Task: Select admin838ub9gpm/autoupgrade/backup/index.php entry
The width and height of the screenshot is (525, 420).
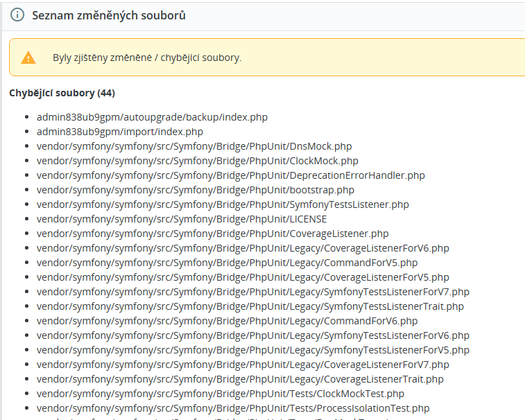Action: (x=152, y=117)
